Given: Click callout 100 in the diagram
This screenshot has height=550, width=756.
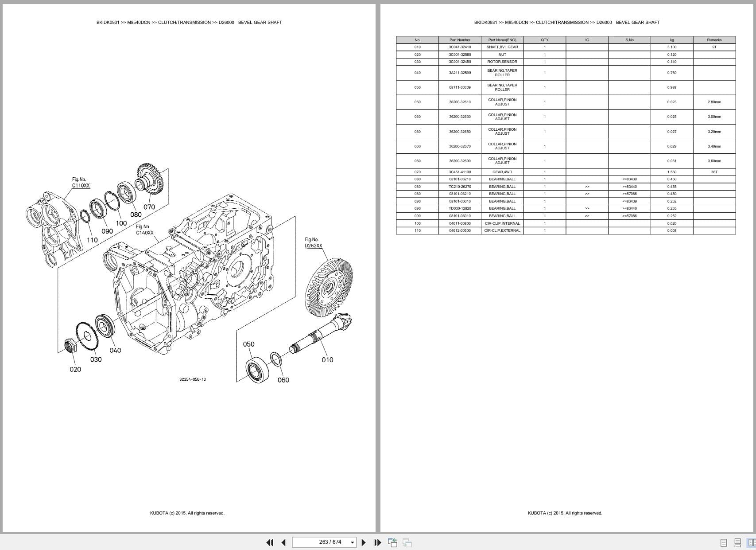Looking at the screenshot, I should click(121, 223).
